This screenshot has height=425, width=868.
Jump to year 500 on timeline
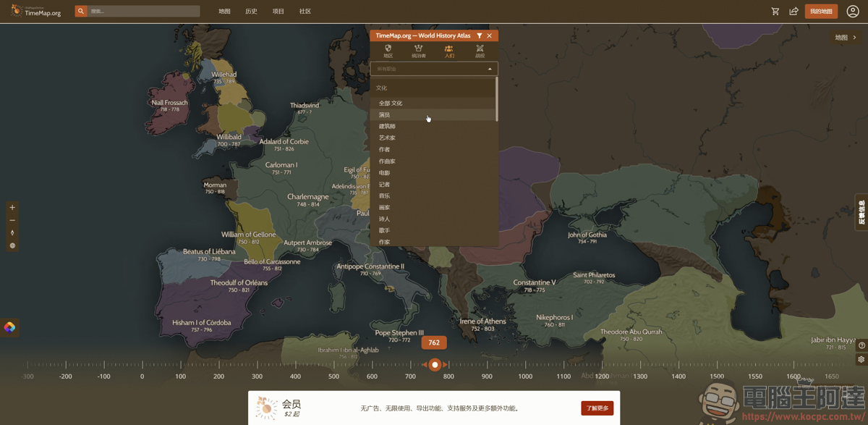tap(333, 376)
